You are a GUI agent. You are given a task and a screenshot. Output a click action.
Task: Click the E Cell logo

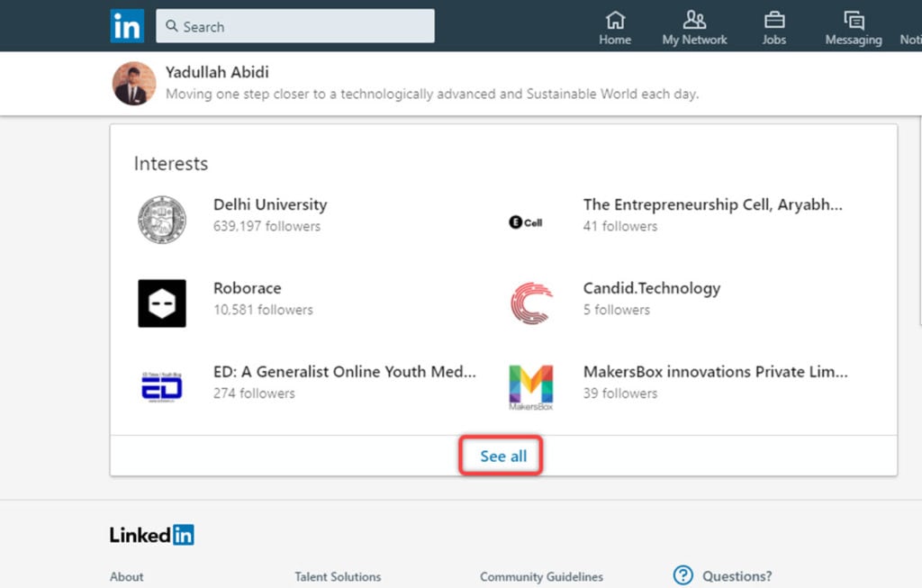[x=526, y=222]
